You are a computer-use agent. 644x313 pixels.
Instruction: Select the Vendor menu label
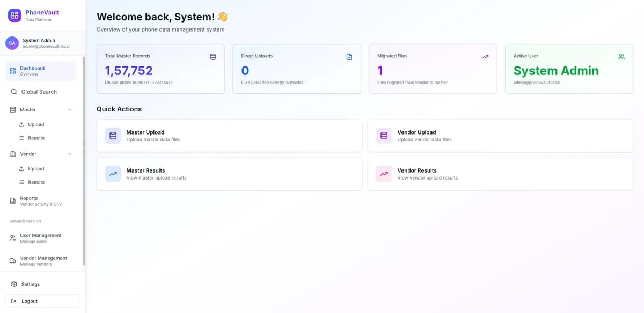[28, 154]
